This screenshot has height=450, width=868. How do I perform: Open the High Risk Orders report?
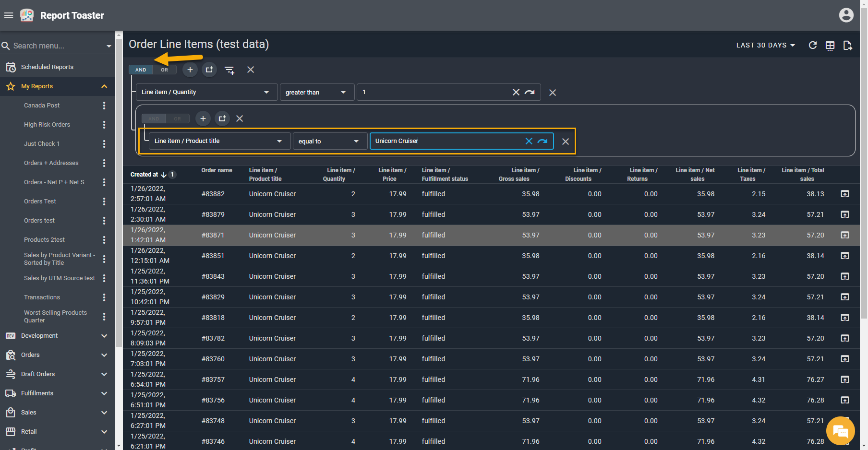click(47, 125)
